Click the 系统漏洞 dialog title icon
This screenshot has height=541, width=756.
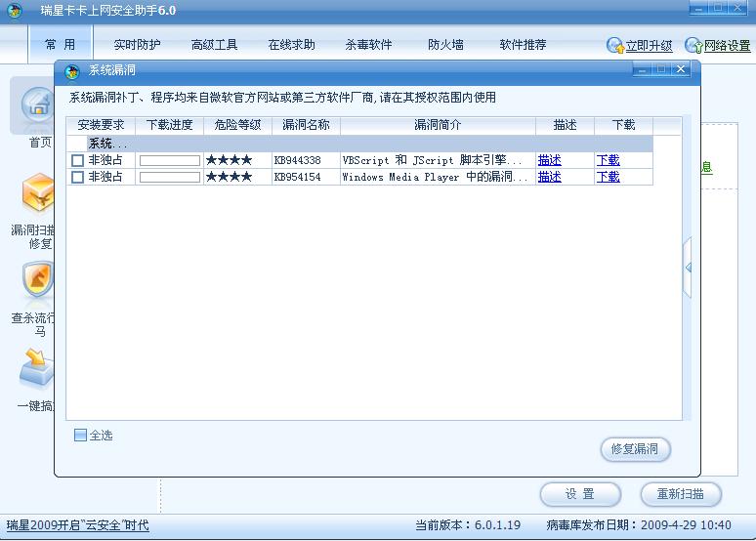click(x=72, y=72)
